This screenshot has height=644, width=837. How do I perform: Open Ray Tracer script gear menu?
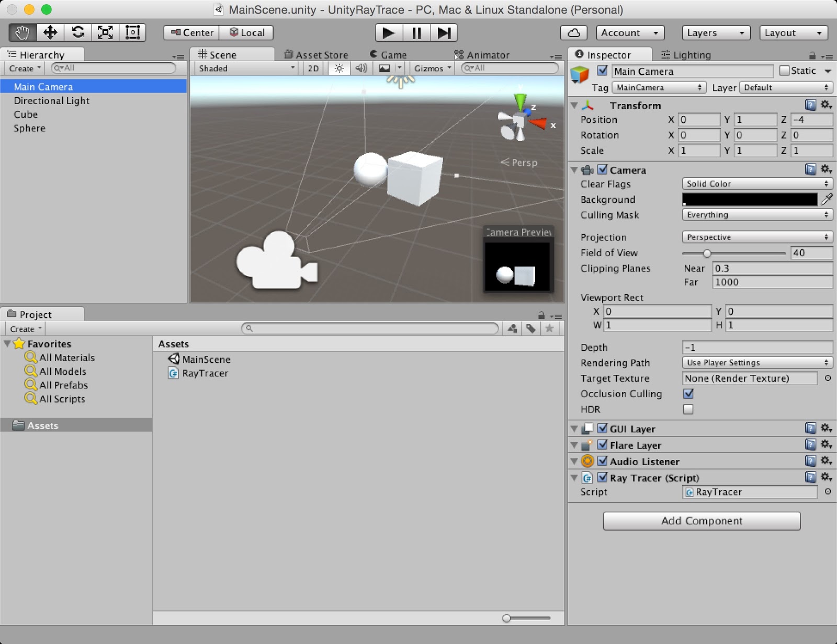(x=826, y=477)
